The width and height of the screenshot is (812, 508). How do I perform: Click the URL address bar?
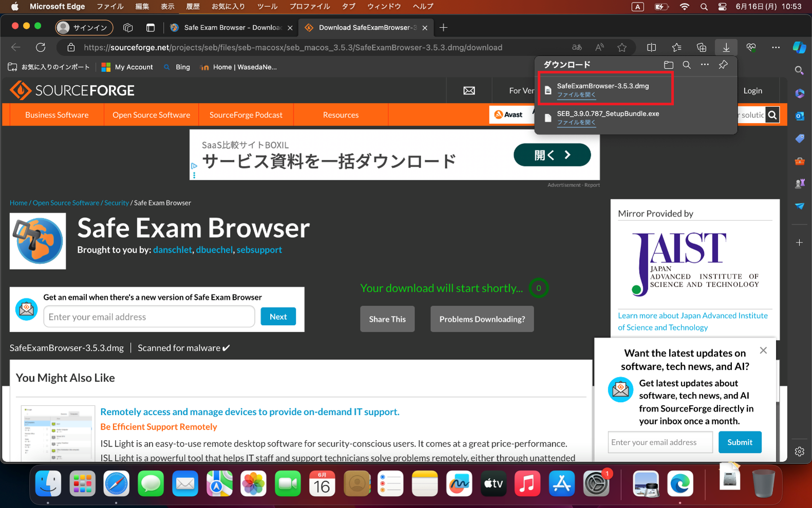(293, 47)
